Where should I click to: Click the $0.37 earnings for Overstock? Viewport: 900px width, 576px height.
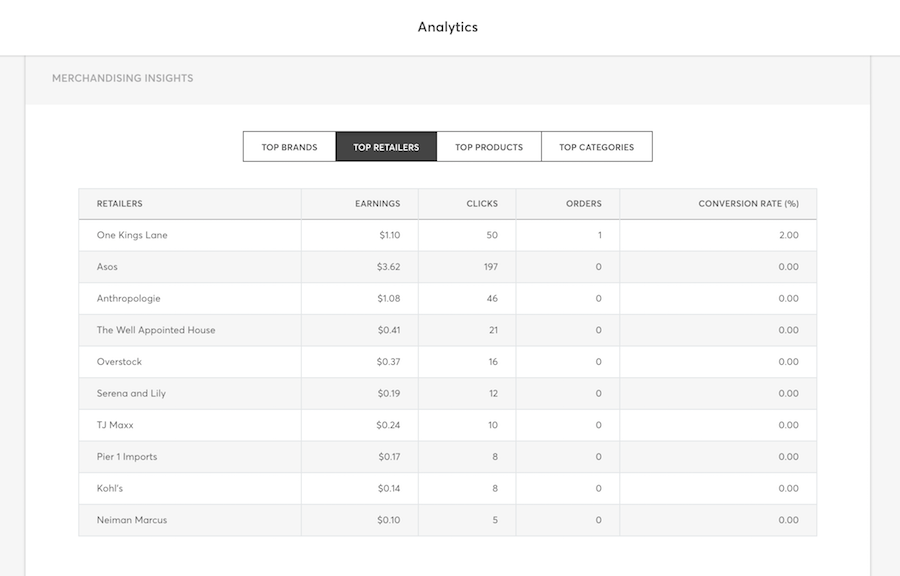pyautogui.click(x=389, y=361)
